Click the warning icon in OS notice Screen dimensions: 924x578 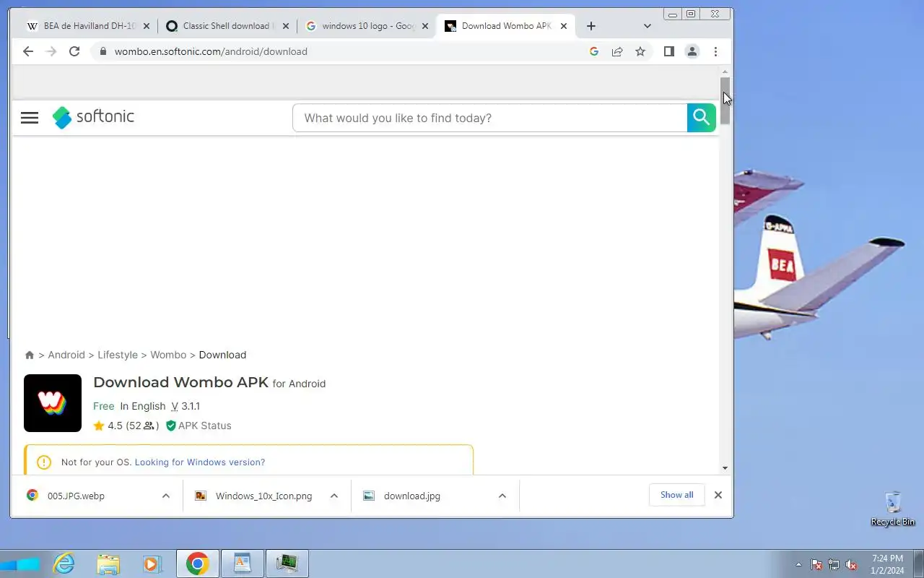(x=44, y=462)
